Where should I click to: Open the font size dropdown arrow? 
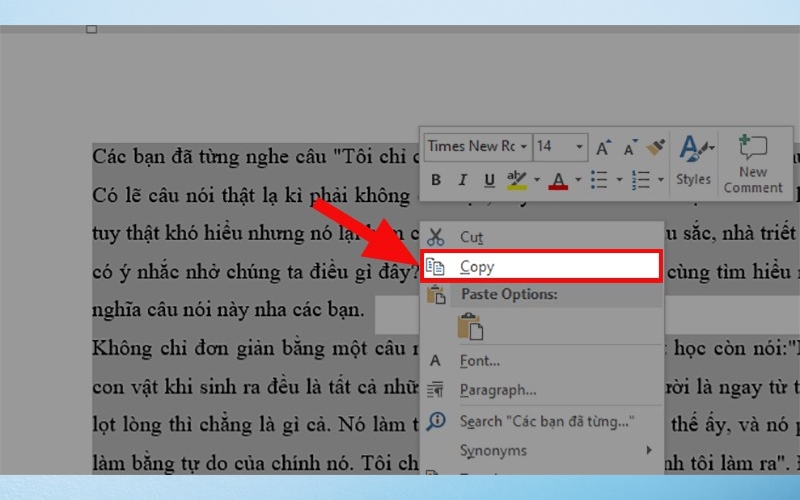[x=580, y=147]
